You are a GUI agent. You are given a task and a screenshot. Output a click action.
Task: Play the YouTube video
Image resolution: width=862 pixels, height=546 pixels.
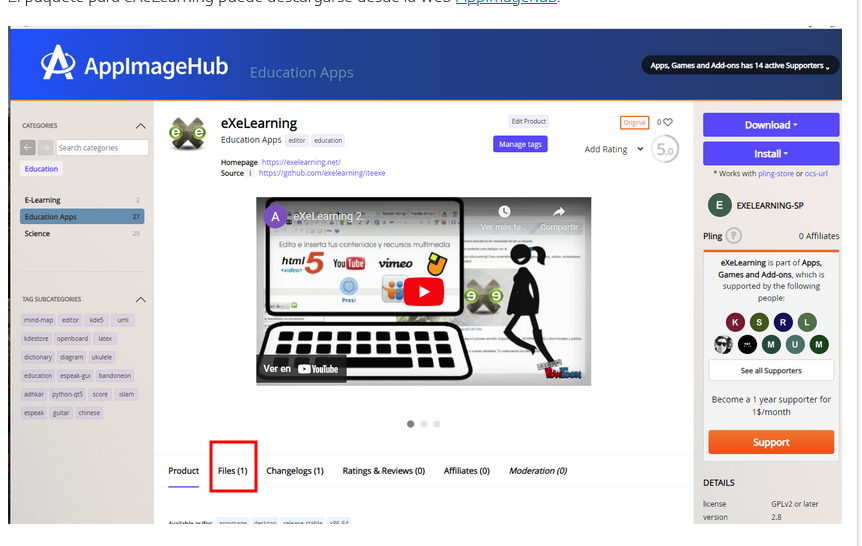pos(423,291)
